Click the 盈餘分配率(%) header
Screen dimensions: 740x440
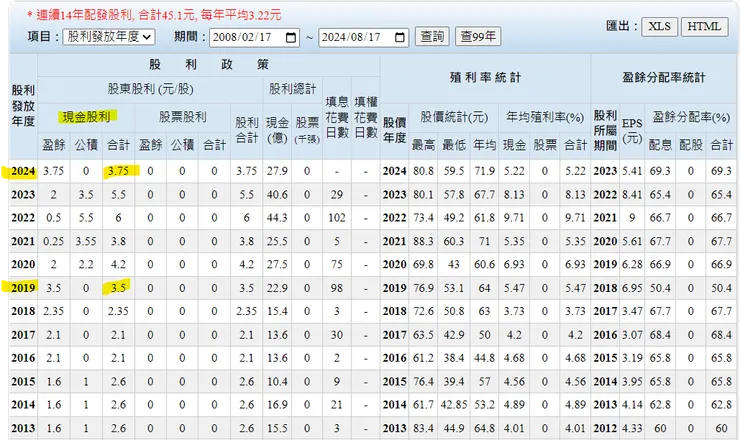[691, 117]
